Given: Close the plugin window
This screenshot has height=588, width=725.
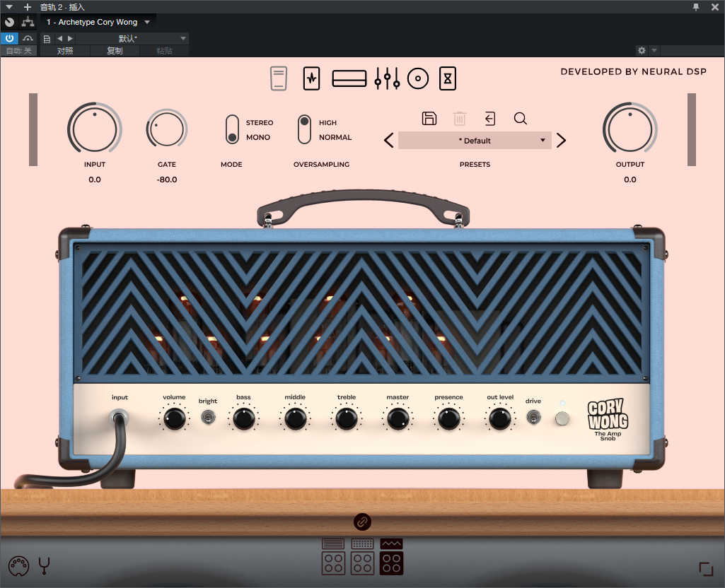Looking at the screenshot, I should (x=715, y=7).
